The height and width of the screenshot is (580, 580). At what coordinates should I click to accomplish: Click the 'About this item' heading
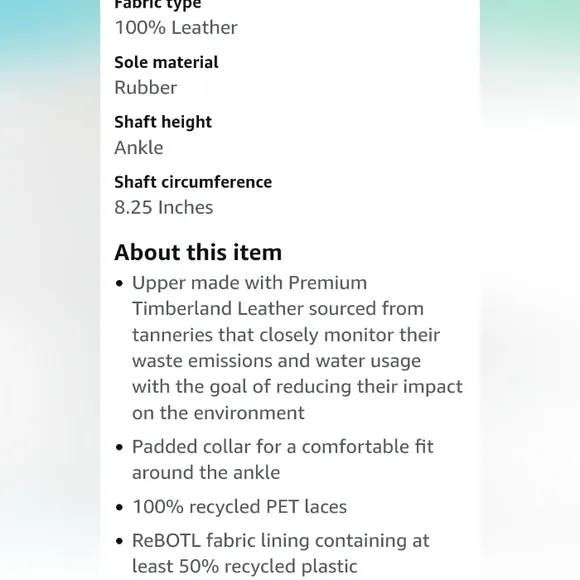(198, 253)
